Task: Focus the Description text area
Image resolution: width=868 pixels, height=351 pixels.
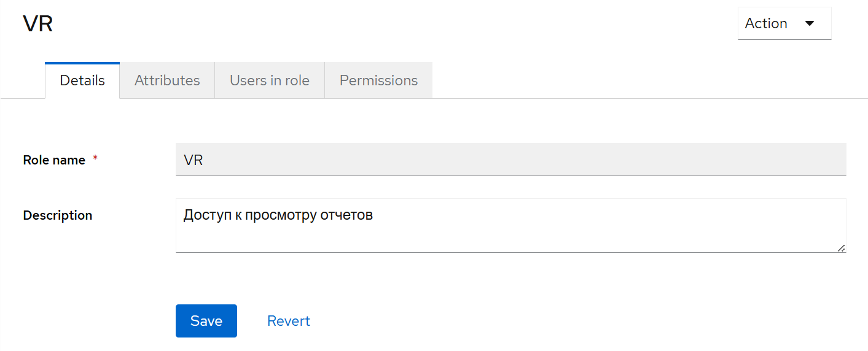Action: tap(510, 233)
